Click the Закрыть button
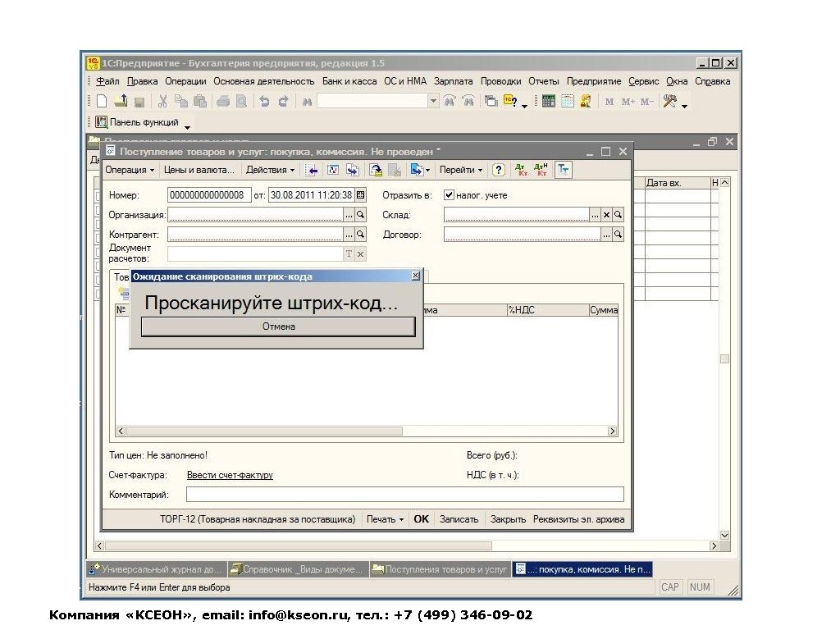 (508, 519)
